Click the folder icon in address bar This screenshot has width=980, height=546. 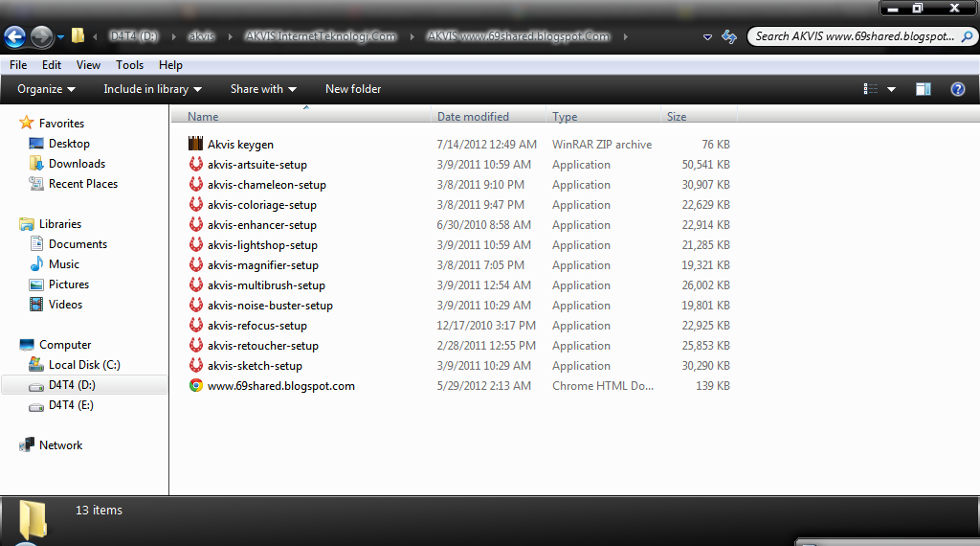click(x=78, y=35)
